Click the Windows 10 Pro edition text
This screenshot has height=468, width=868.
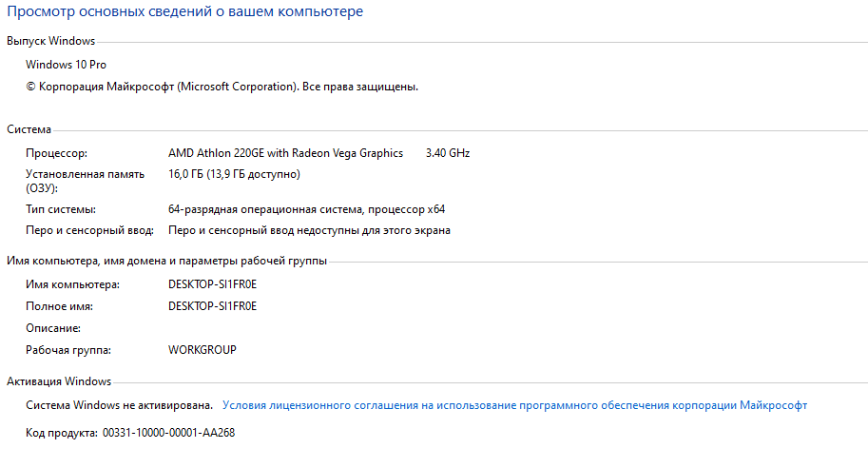click(x=66, y=65)
